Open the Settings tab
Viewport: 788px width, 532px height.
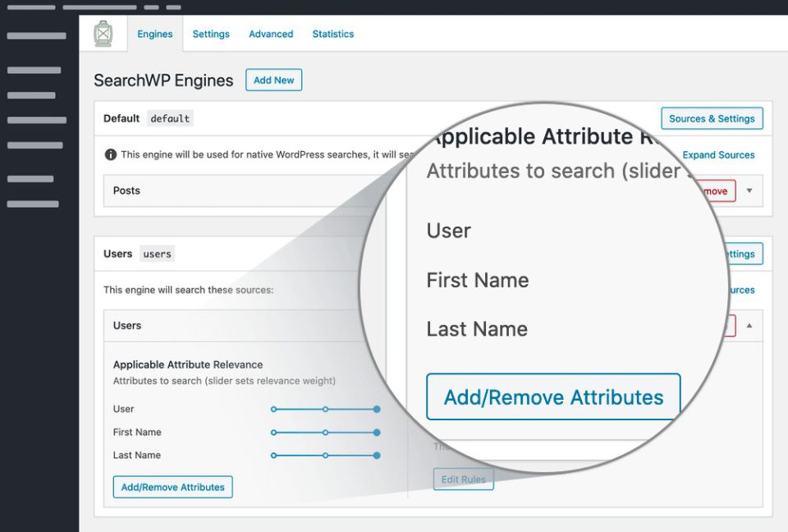(x=211, y=34)
